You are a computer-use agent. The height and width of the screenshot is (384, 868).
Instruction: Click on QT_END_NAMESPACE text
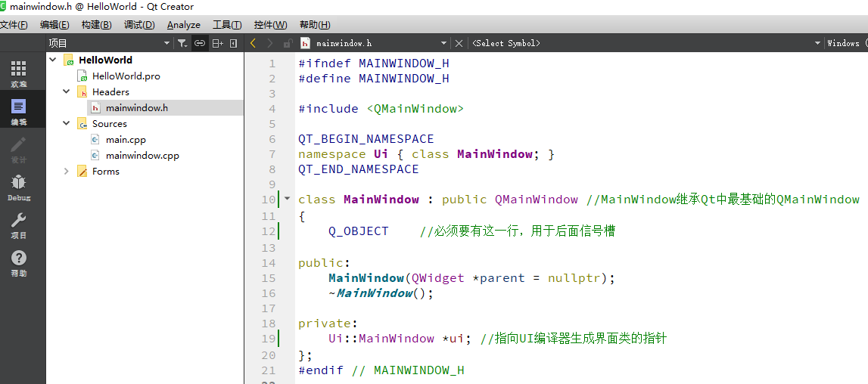(359, 169)
